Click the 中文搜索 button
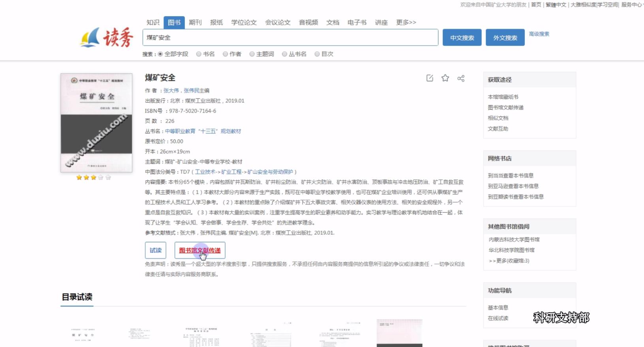Viewport: 644px width, 347px height. (x=462, y=38)
